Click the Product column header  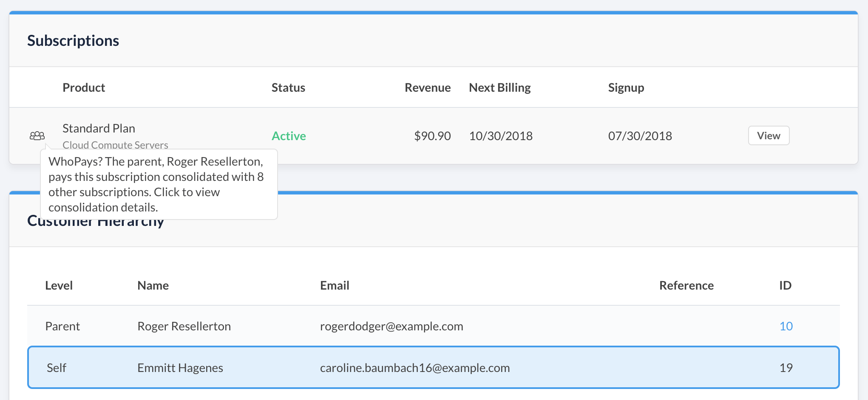pos(84,87)
